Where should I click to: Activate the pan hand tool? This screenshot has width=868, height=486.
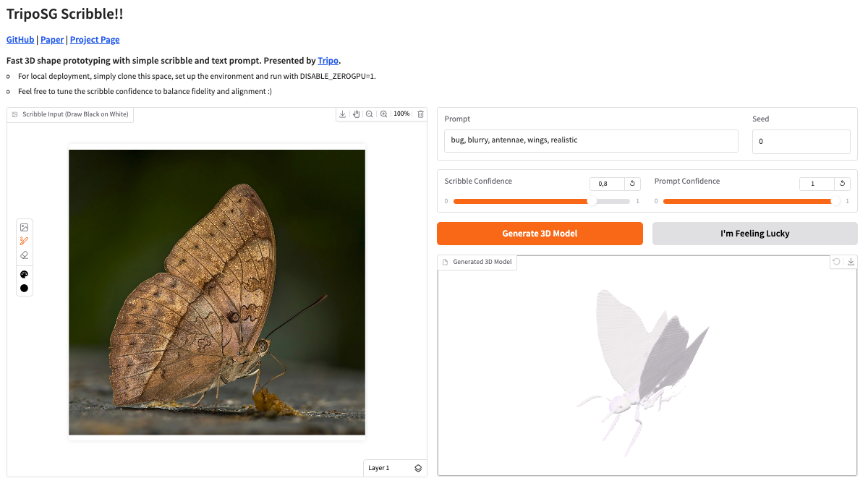pos(357,114)
